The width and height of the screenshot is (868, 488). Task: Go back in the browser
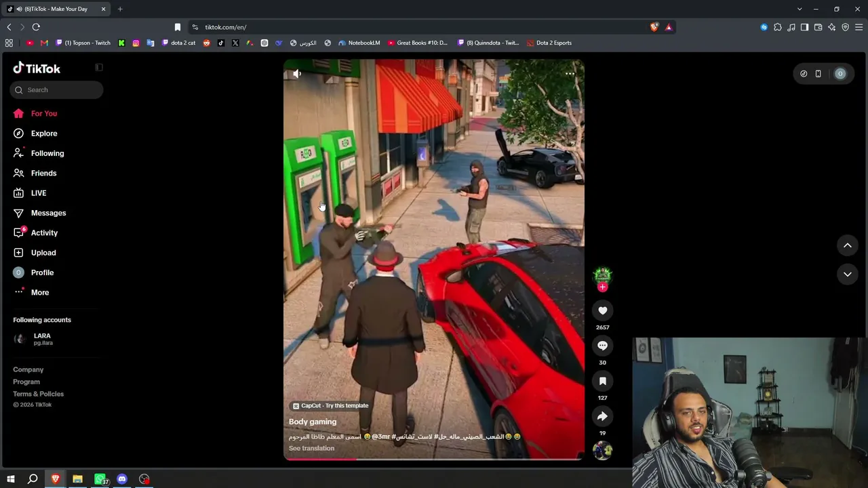(x=9, y=27)
